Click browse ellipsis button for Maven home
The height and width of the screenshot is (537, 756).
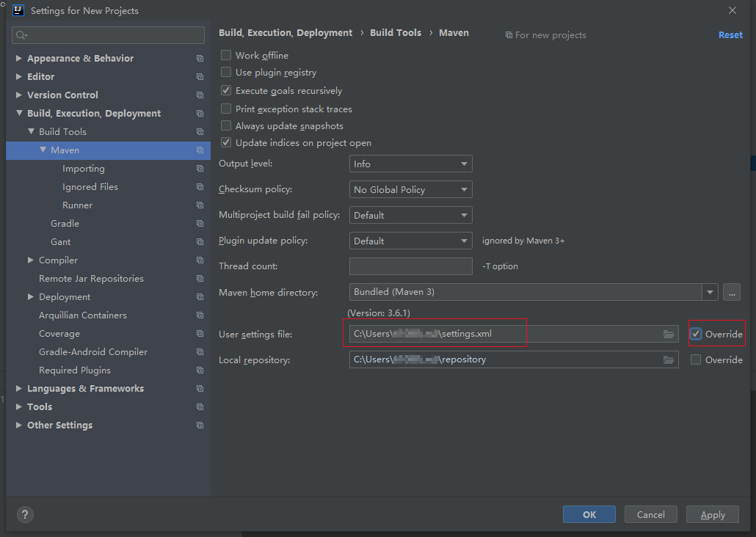click(x=731, y=292)
